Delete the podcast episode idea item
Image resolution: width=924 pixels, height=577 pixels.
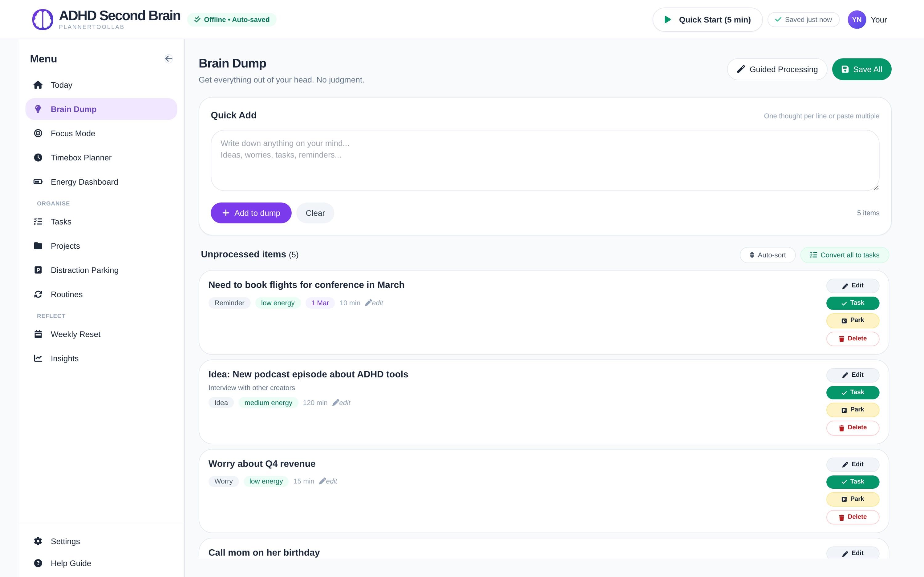coord(853,428)
